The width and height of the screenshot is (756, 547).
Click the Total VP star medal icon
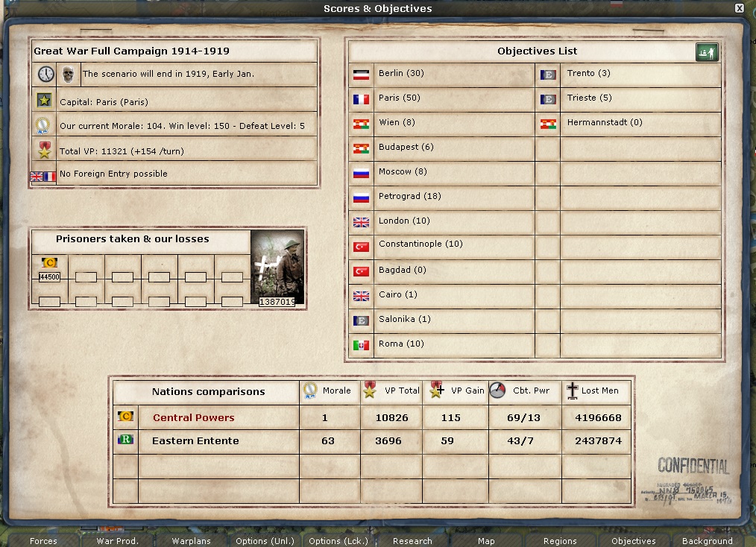pos(44,150)
